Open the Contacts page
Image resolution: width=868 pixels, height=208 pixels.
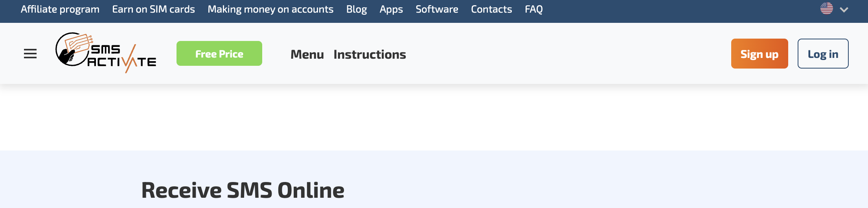(x=491, y=9)
